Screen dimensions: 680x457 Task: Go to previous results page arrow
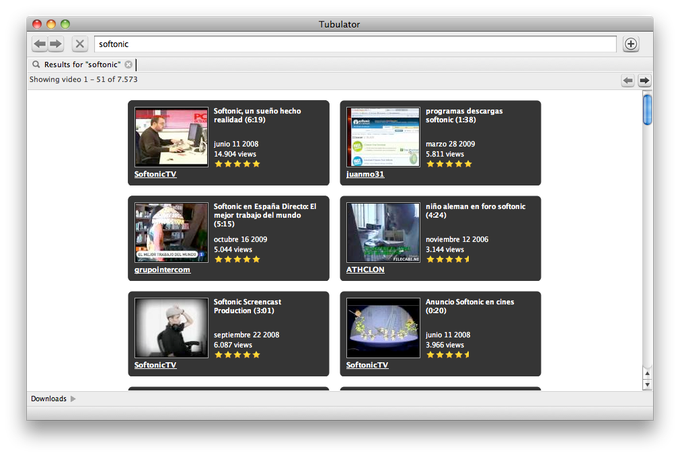[628, 80]
